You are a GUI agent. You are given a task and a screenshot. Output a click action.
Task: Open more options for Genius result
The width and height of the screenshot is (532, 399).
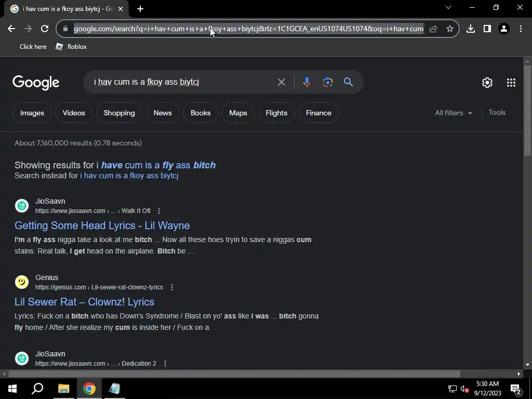coord(171,287)
